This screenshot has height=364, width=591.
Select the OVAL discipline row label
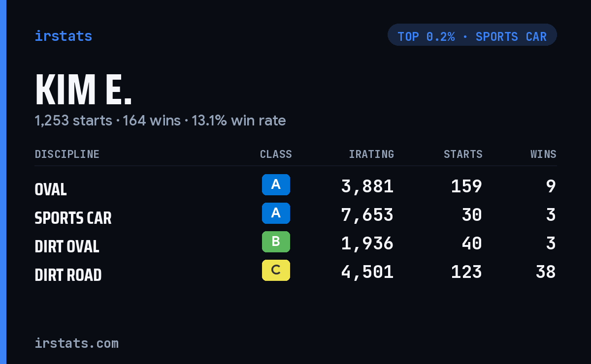click(51, 189)
